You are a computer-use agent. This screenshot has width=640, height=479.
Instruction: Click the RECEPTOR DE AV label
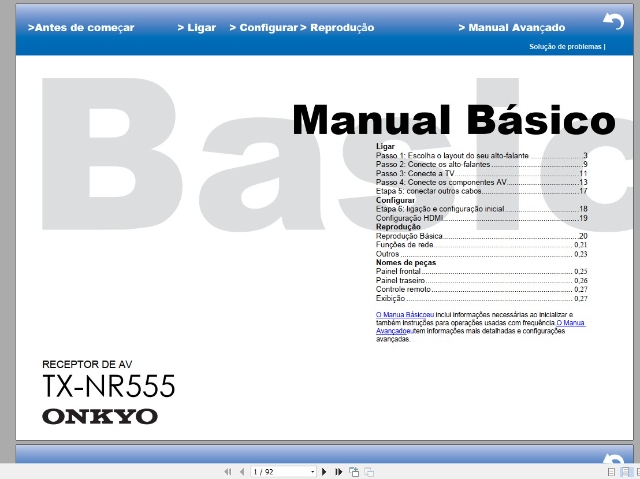click(x=87, y=364)
